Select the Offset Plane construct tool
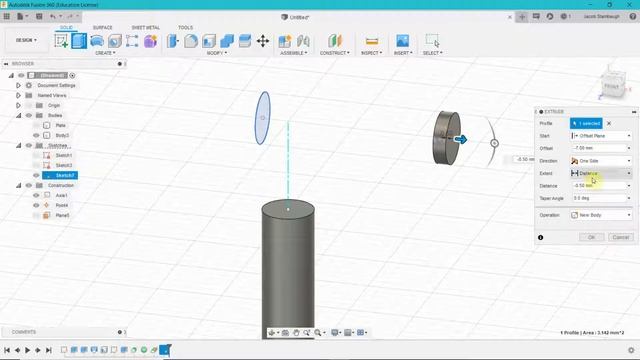 click(334, 41)
